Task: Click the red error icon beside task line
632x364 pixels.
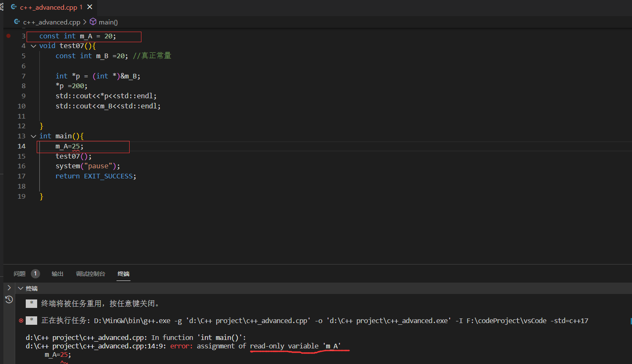Action: [x=21, y=321]
